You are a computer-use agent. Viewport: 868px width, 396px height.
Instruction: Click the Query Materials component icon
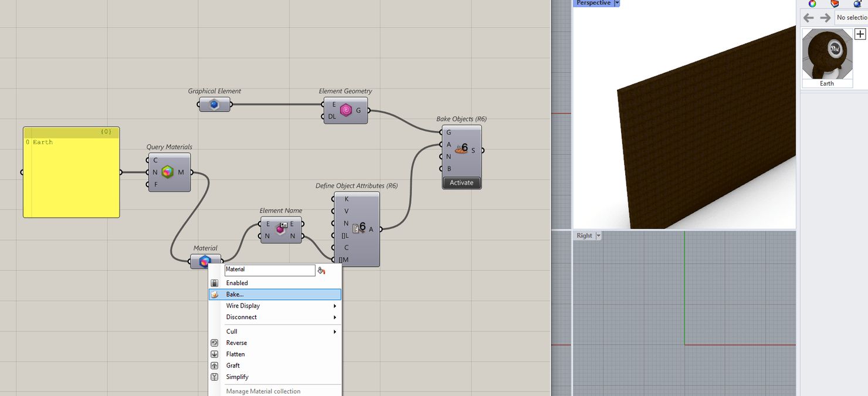pos(168,172)
